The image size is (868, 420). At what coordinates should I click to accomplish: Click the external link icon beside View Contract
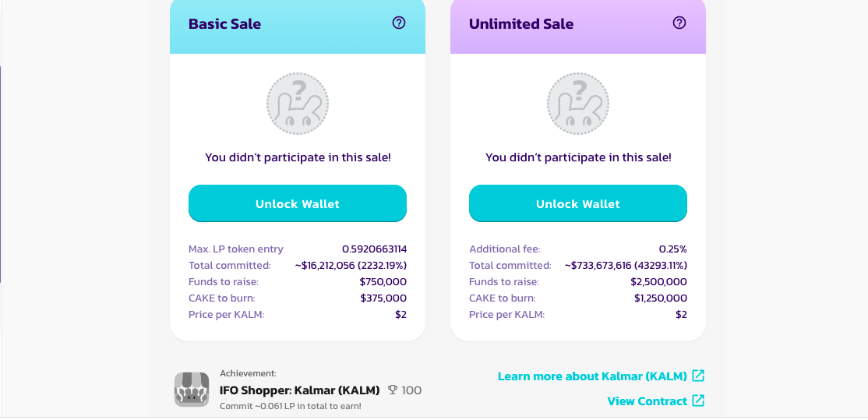[699, 400]
